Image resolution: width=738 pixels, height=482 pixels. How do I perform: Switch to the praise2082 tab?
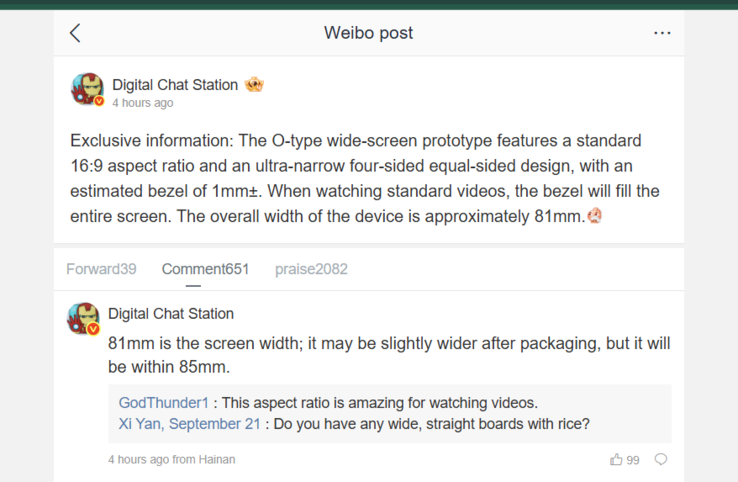[311, 269]
